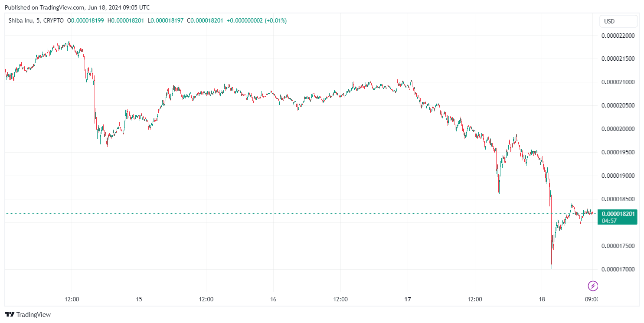This screenshot has height=323, width=644.
Task: Click the close value C0.000018201
Action: [205, 20]
